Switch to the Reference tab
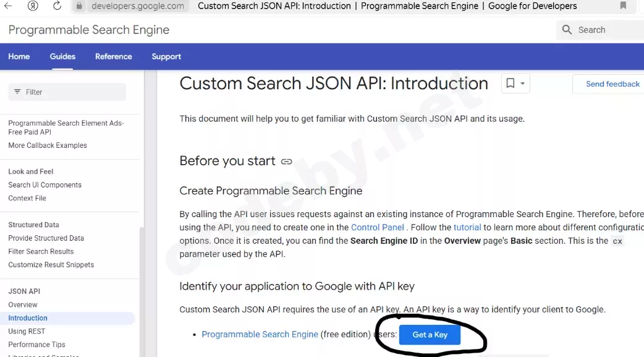Screen dimensions: 644x357 tap(114, 56)
